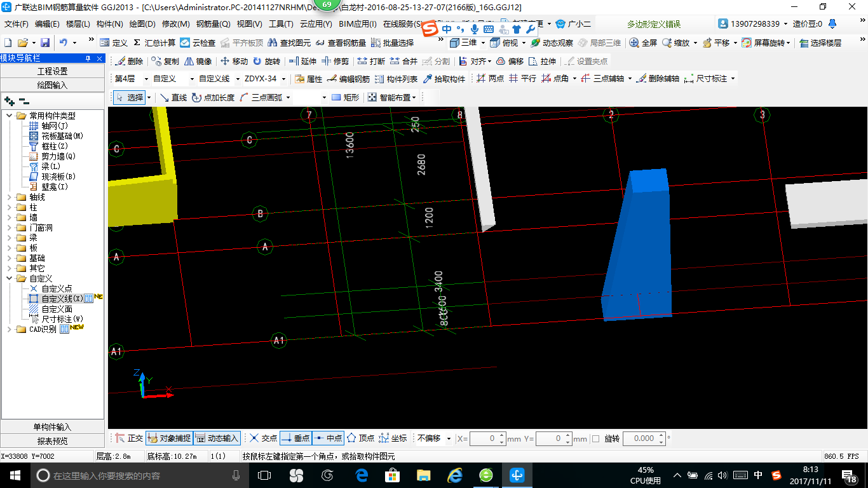Screen dimensions: 868x488
Task: Click the 单构件输入 panel button
Action: click(53, 427)
